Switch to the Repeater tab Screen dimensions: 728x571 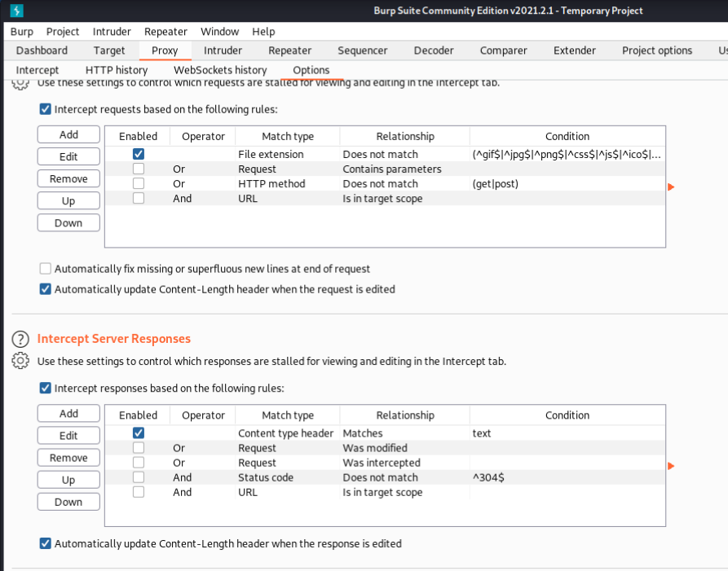(x=289, y=51)
